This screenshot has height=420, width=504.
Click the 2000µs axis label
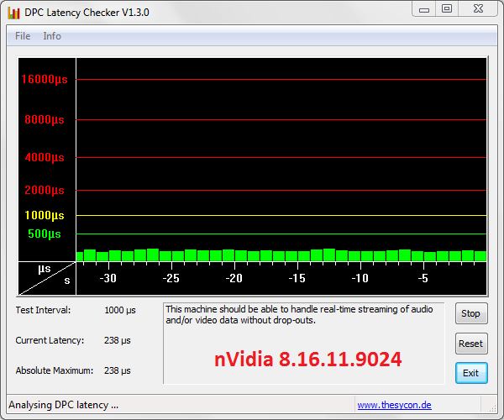(45, 190)
